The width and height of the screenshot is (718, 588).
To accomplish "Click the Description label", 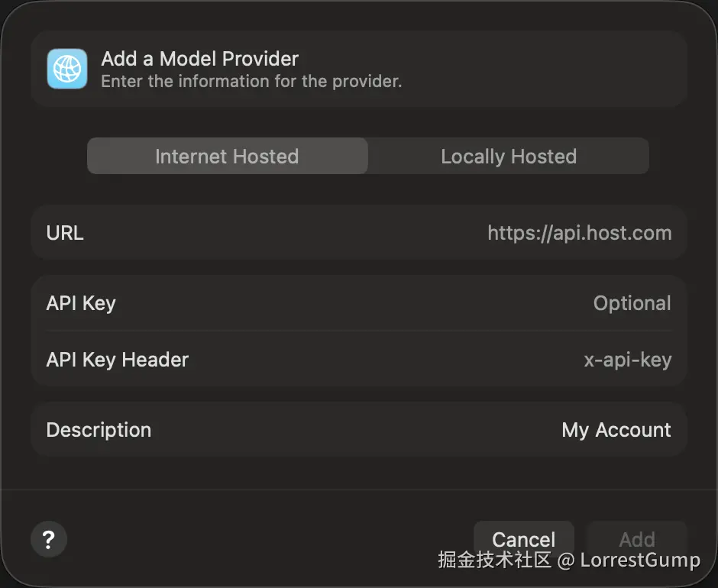I will tap(99, 430).
